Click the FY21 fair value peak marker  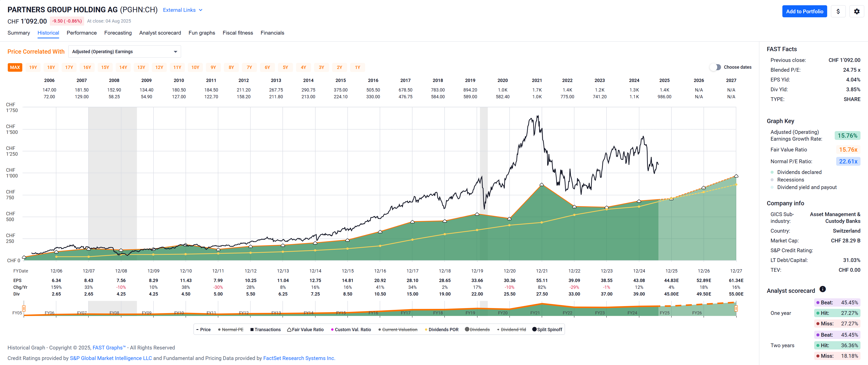(x=541, y=185)
